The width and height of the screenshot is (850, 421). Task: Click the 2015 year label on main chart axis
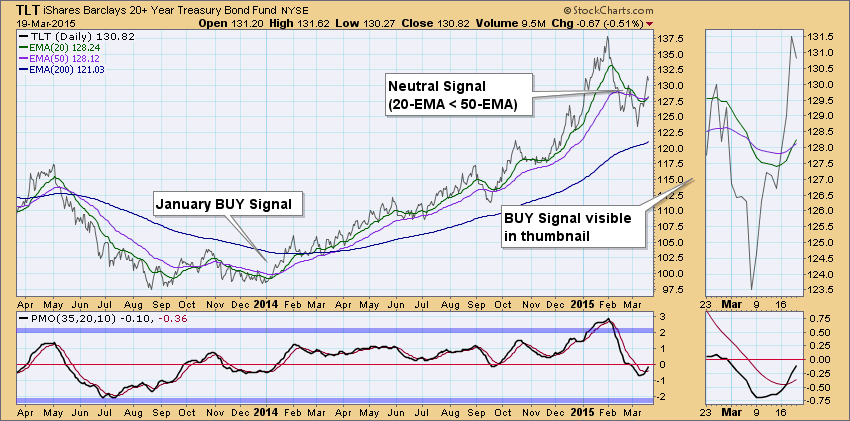(584, 304)
